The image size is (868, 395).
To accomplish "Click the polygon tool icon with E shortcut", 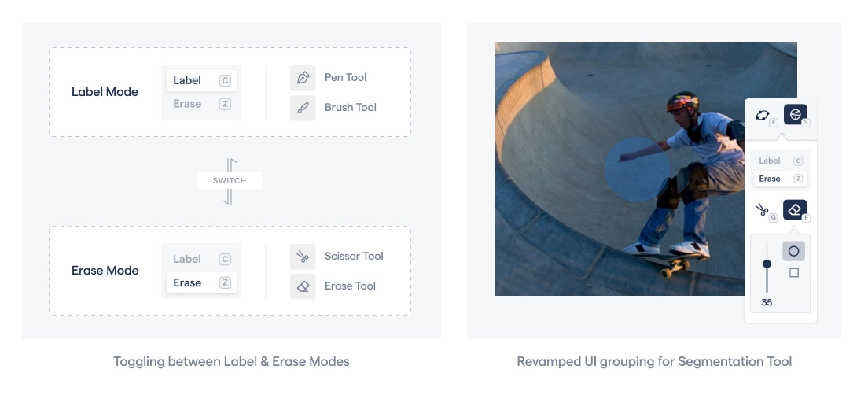I will coord(763,115).
